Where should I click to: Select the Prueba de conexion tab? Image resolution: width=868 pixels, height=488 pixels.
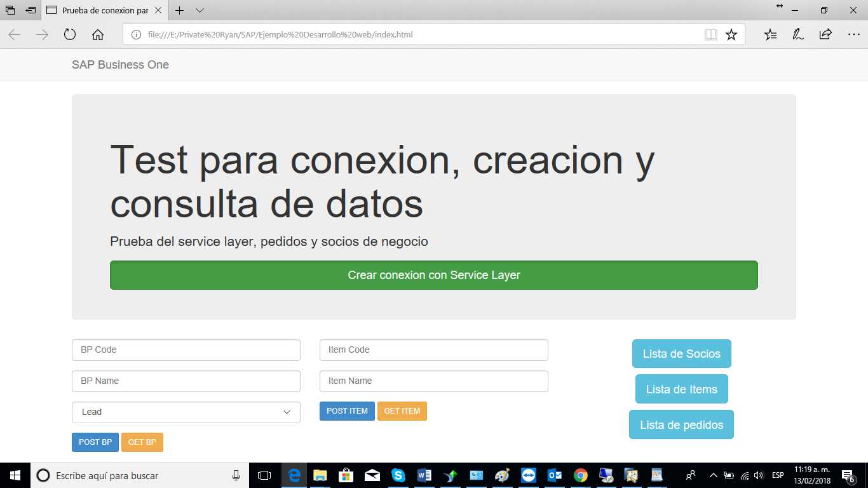(105, 10)
